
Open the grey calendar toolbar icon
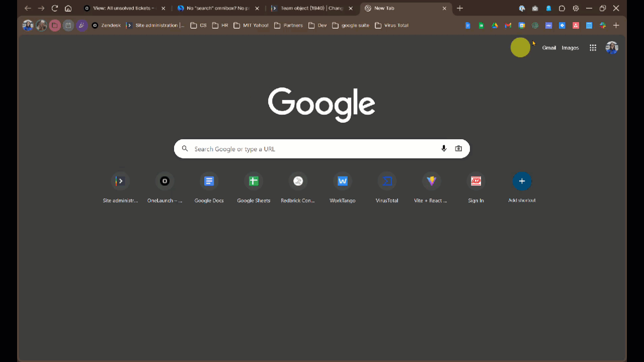[x=68, y=25]
